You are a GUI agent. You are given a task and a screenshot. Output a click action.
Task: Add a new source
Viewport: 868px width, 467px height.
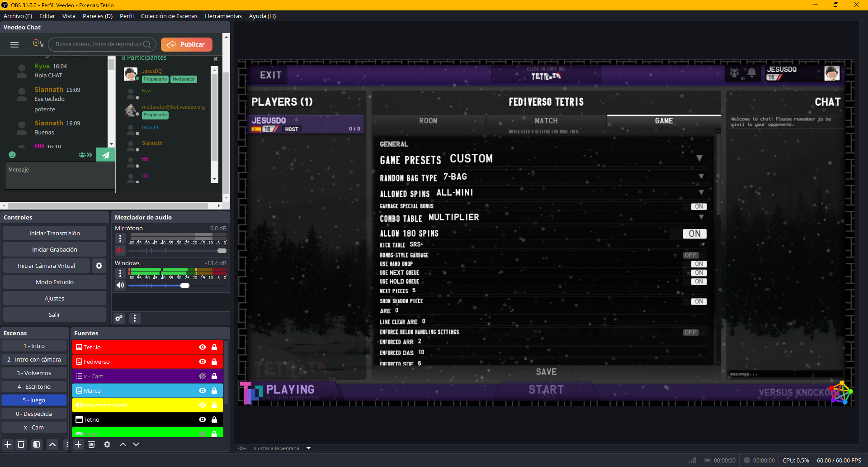point(78,444)
